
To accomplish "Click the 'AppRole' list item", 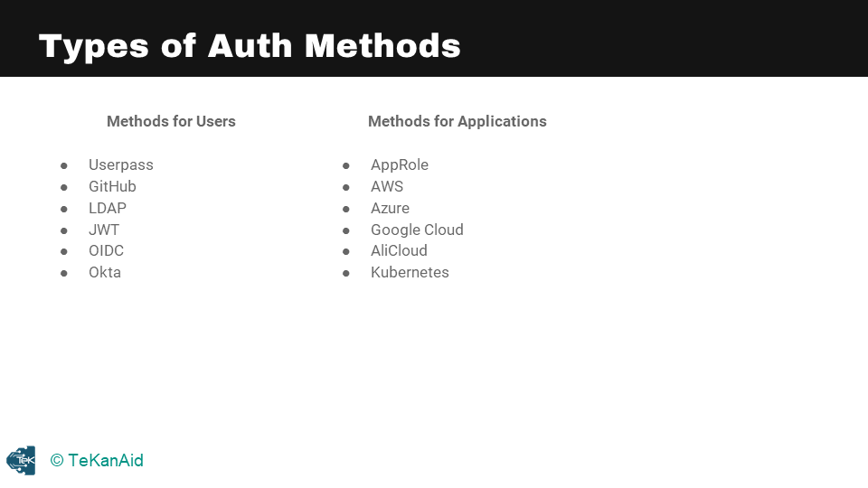I will pyautogui.click(x=399, y=164).
